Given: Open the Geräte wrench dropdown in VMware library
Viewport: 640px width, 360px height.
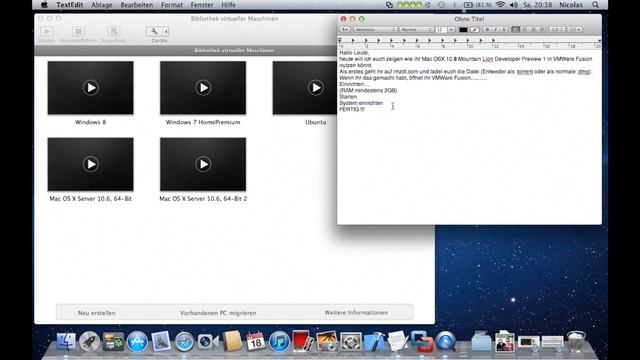Looking at the screenshot, I should click(x=157, y=31).
